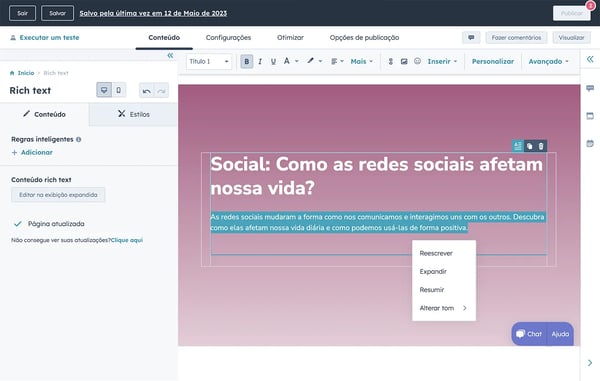Open the browser window icon in right sidebar
Image resolution: width=600 pixels, height=381 pixels.
590,116
